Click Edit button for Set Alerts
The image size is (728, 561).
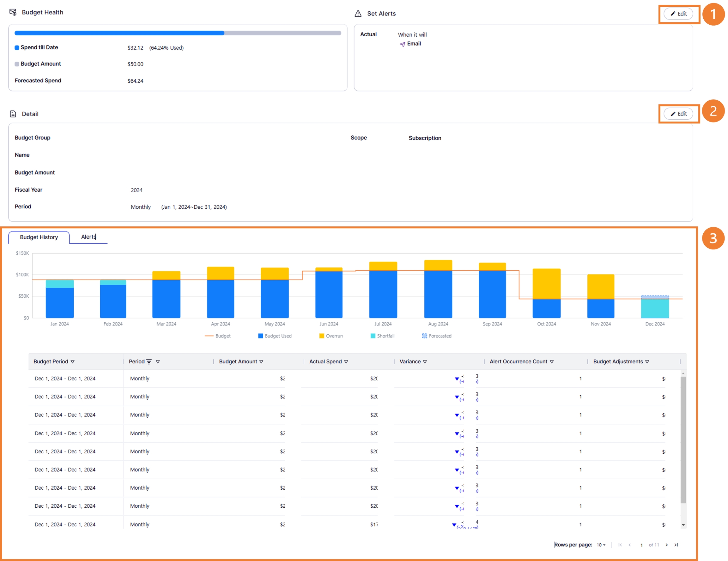pyautogui.click(x=678, y=14)
